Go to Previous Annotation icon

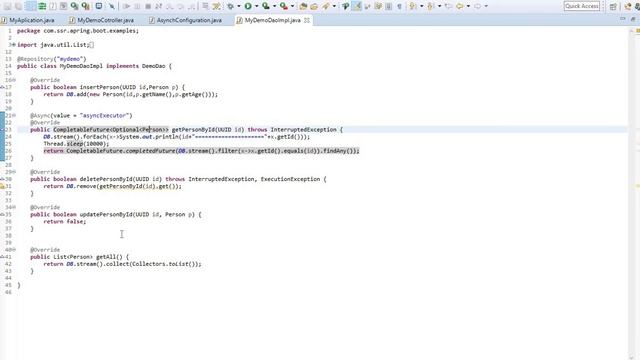coord(430,6)
